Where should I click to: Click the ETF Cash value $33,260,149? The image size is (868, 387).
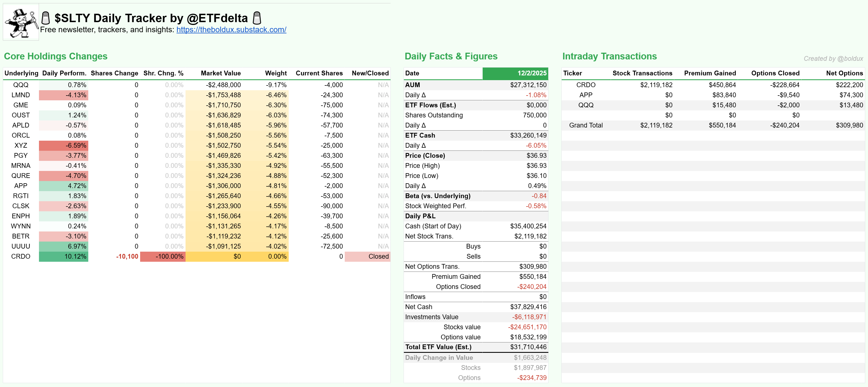pos(528,135)
